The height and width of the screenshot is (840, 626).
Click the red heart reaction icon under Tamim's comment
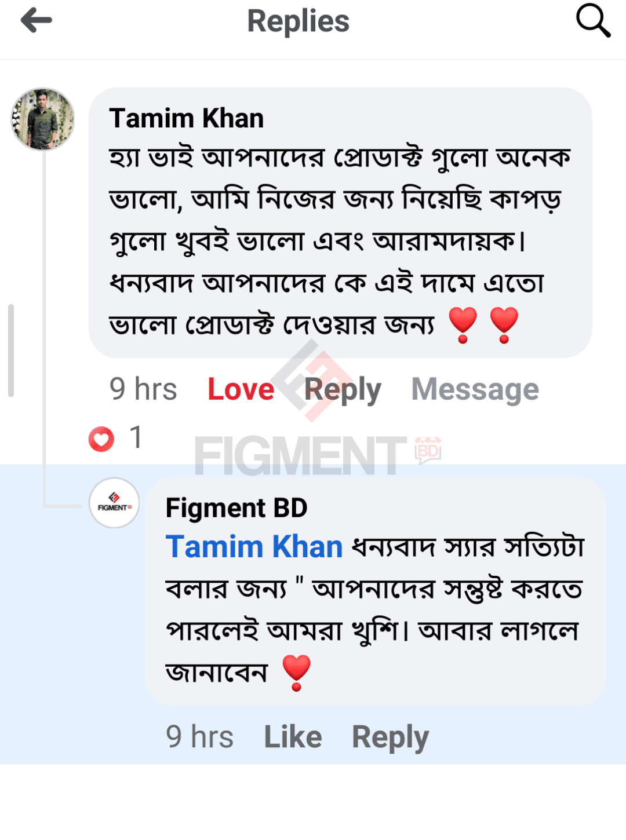point(101,439)
